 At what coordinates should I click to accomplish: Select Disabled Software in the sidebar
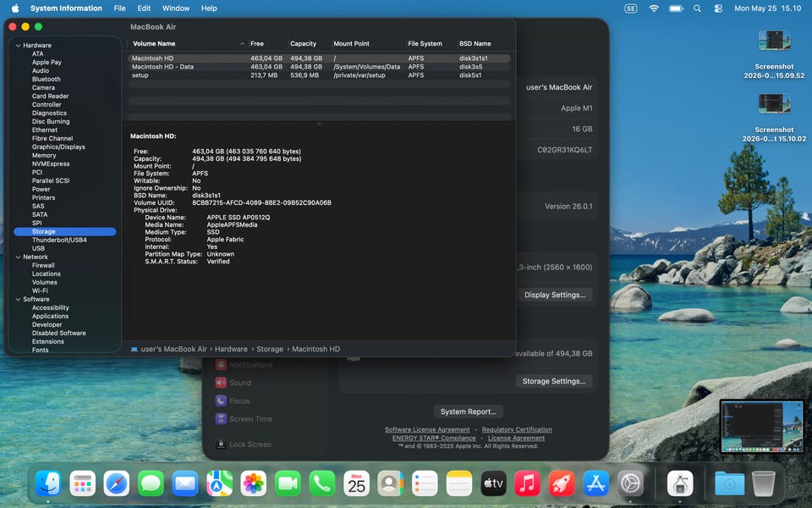click(59, 334)
